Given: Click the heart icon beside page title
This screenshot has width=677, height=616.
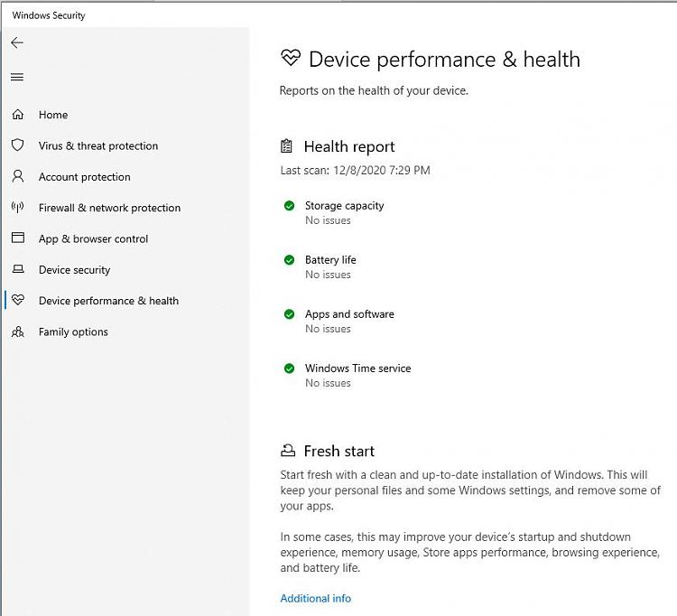Looking at the screenshot, I should point(290,58).
